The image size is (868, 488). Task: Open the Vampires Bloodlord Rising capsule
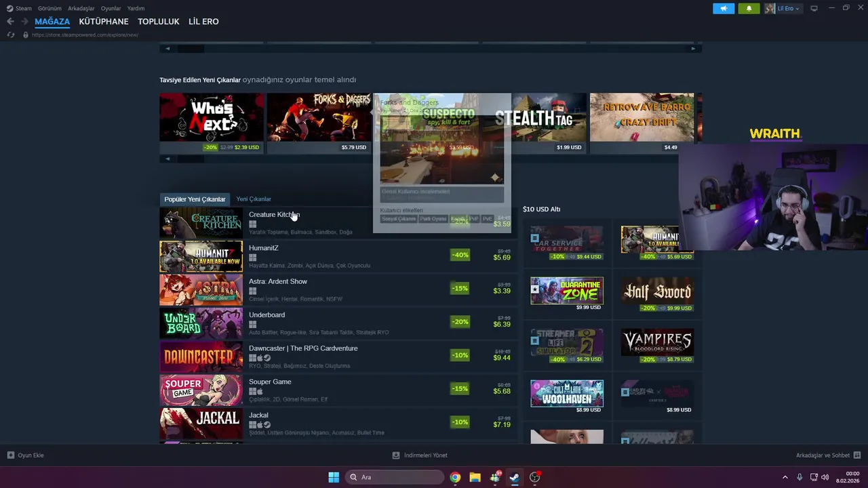tap(657, 345)
